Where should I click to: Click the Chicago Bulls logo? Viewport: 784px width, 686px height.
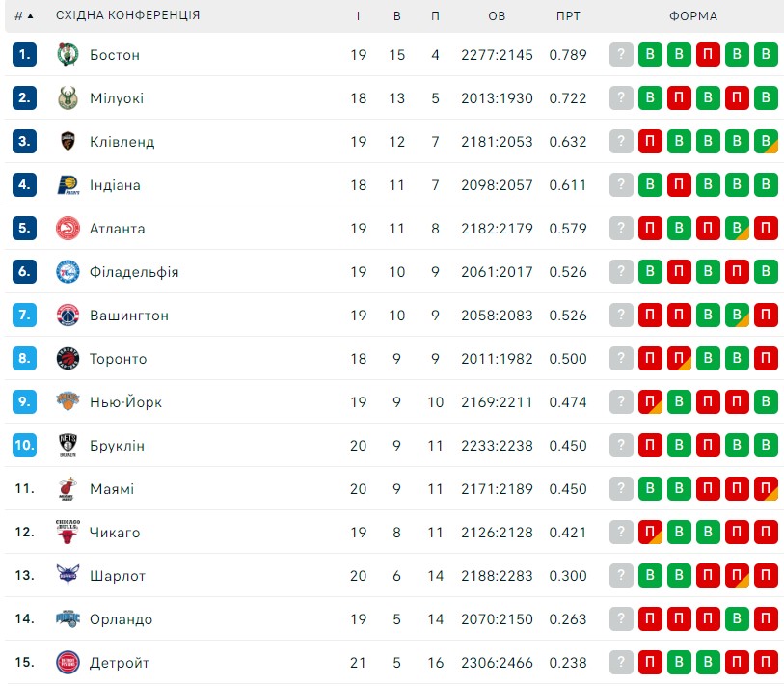tap(68, 532)
